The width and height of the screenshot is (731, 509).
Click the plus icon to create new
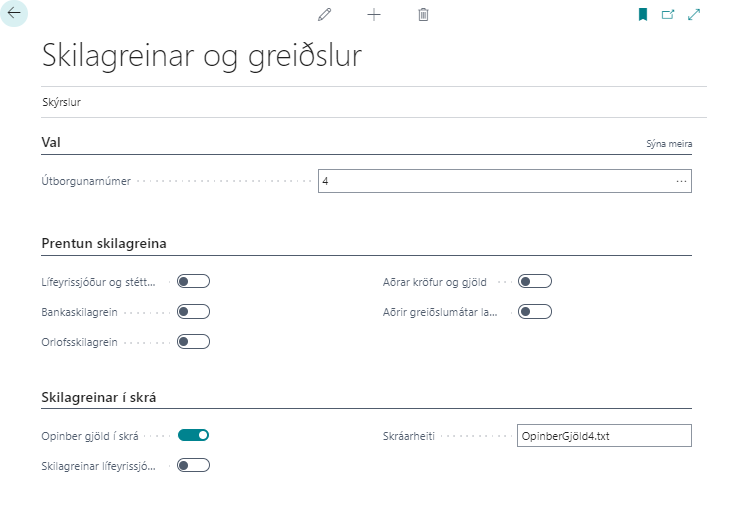pos(374,15)
